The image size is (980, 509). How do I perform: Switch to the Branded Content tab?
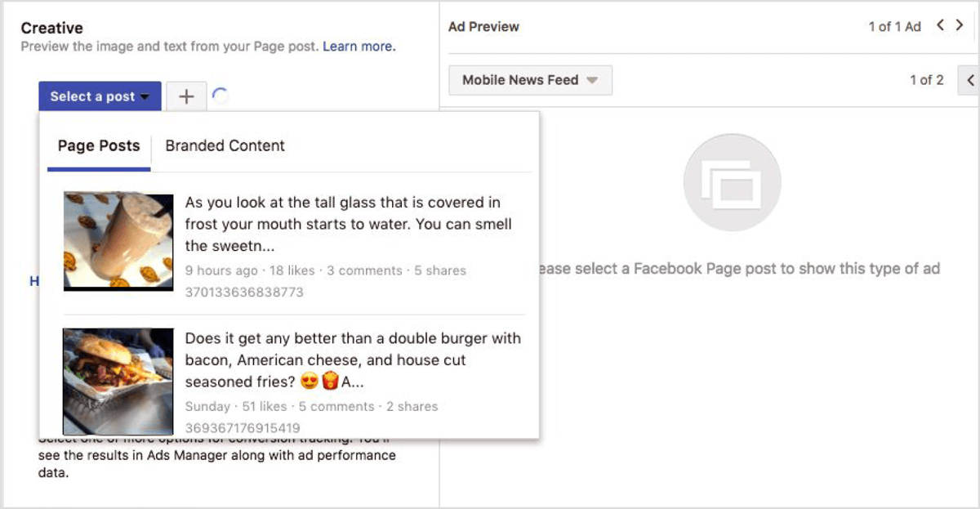click(x=225, y=145)
